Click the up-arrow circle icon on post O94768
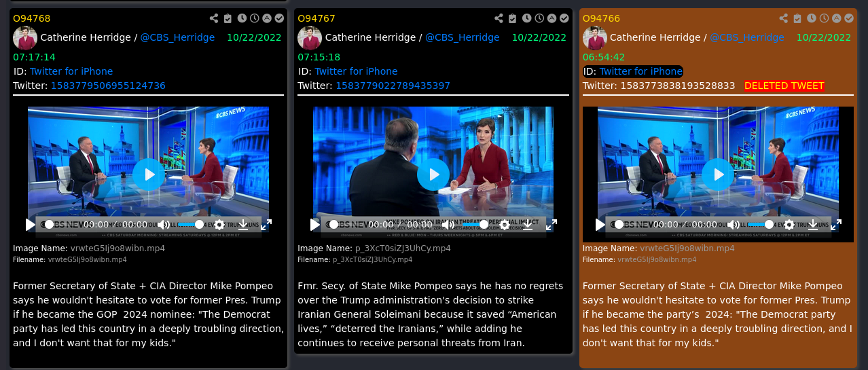This screenshot has width=868, height=370. (x=266, y=18)
